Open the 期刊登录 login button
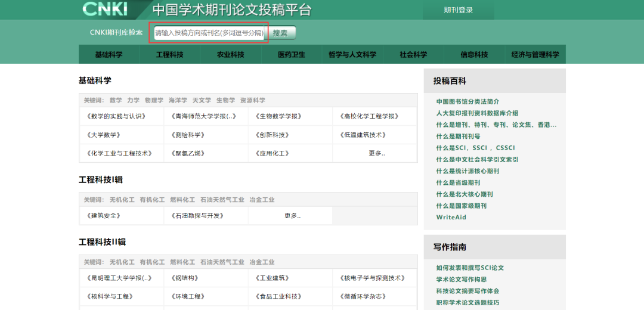This screenshot has width=644, height=310. [459, 10]
